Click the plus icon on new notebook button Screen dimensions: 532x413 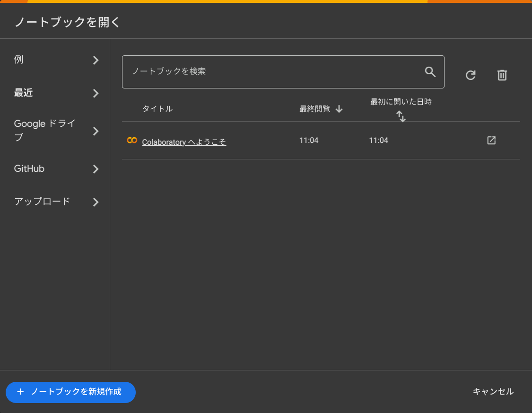20,392
